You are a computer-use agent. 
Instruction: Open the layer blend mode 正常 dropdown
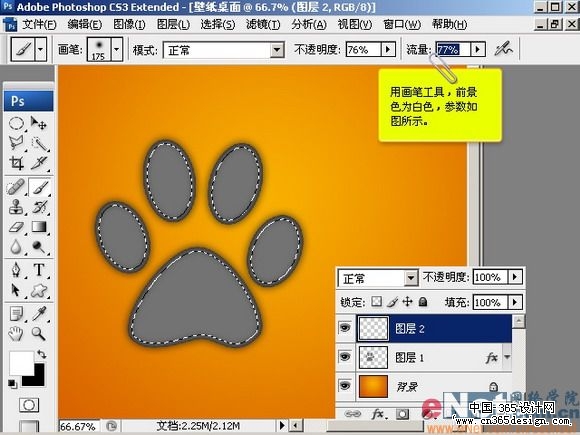(411, 278)
